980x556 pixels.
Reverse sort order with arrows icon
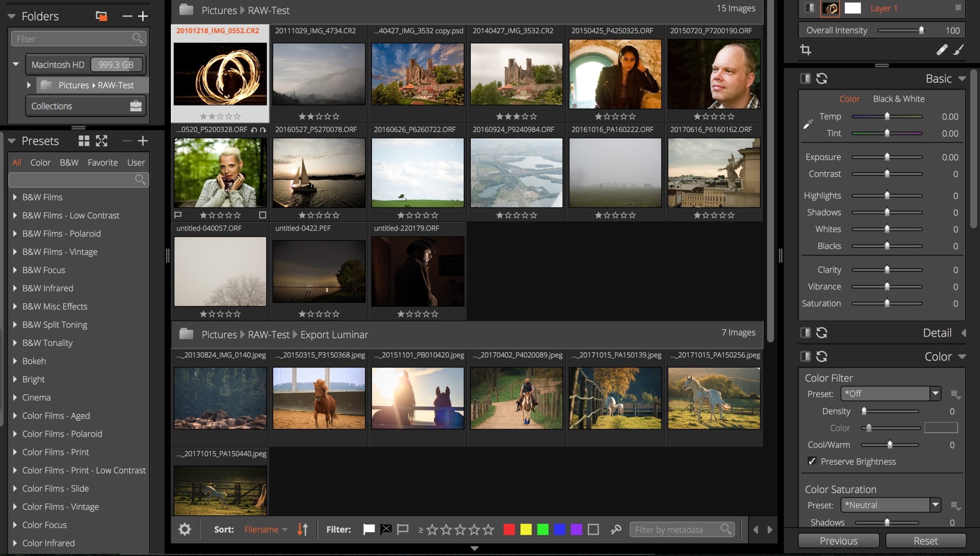click(303, 529)
